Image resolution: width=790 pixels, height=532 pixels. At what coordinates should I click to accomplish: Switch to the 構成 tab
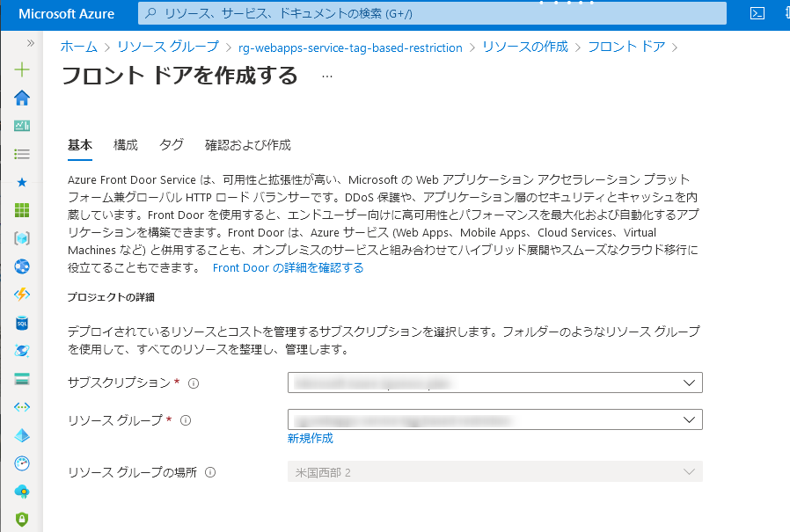126,146
